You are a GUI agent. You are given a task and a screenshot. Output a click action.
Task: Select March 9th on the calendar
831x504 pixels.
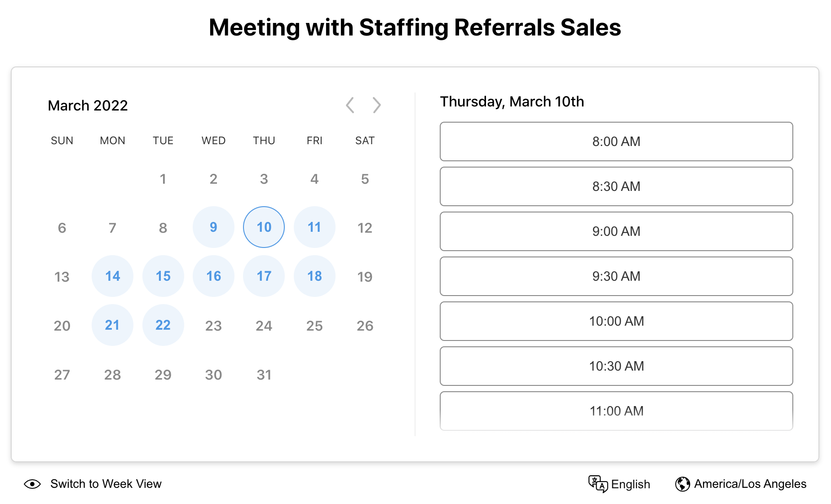click(213, 227)
